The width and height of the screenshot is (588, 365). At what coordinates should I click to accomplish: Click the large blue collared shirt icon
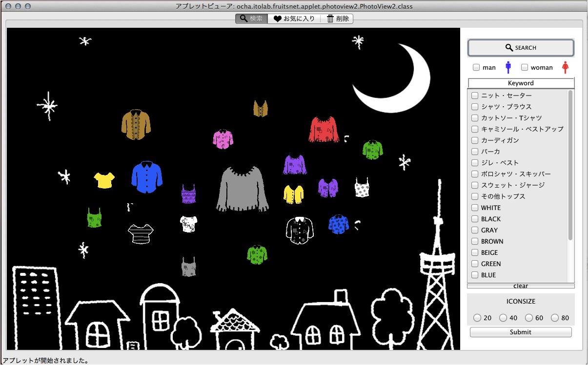(x=146, y=177)
